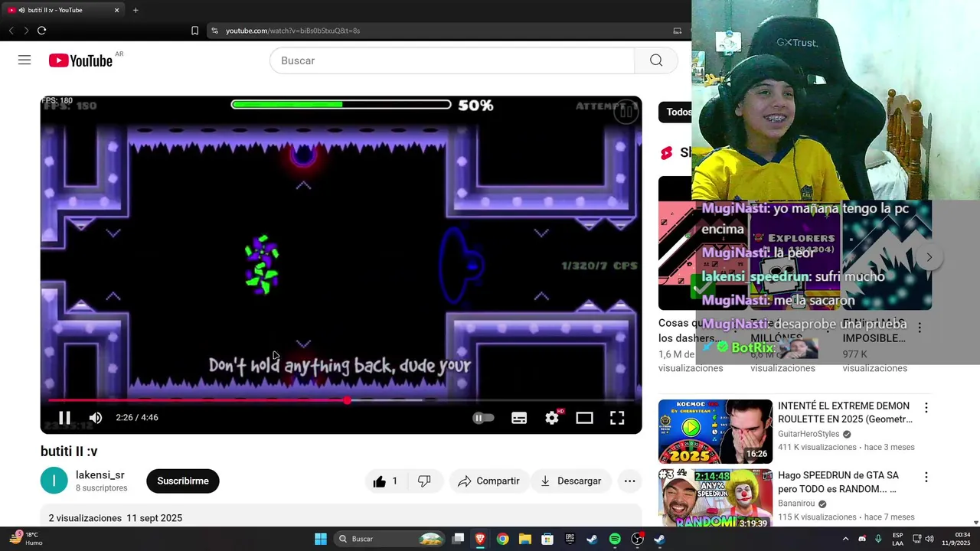Bookmark this page icon in address bar
Viewport: 980px width, 551px height.
click(194, 31)
